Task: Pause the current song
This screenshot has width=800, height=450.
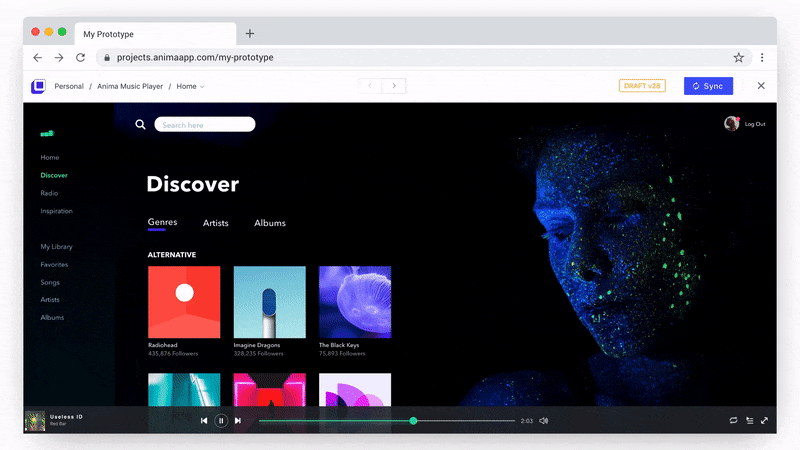Action: pos(221,421)
